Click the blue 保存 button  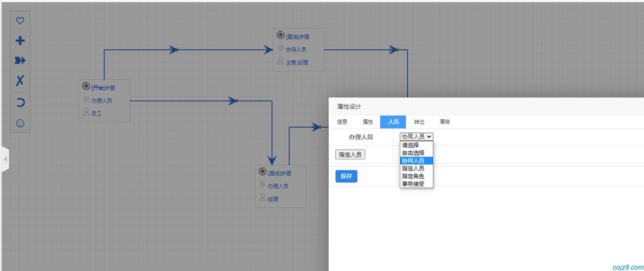pos(346,176)
